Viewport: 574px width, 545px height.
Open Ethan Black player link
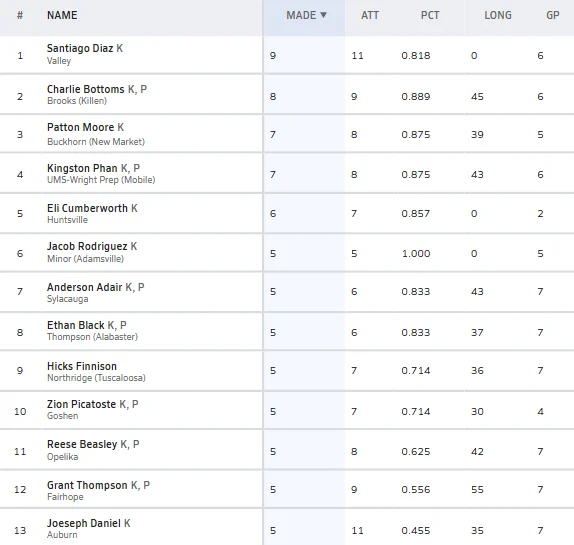(x=75, y=325)
